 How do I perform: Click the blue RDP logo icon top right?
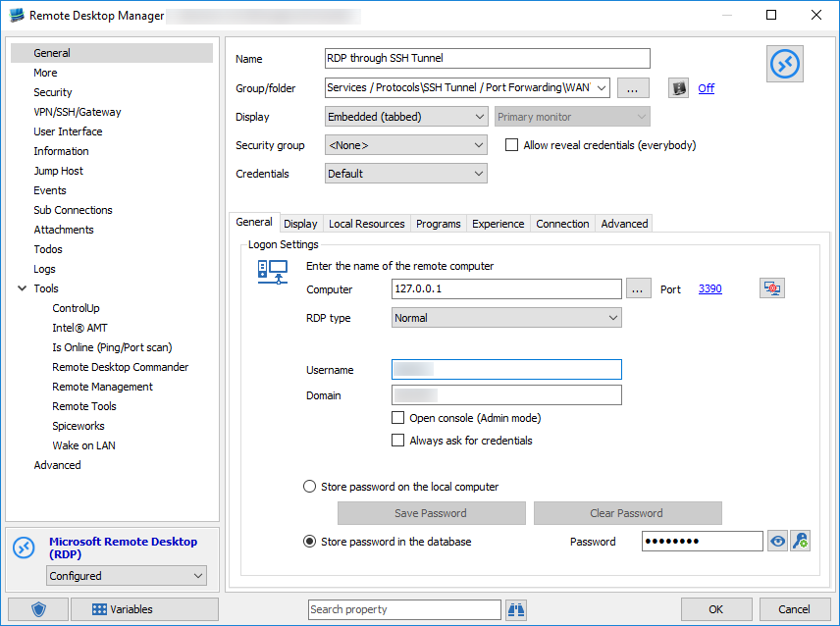[784, 63]
